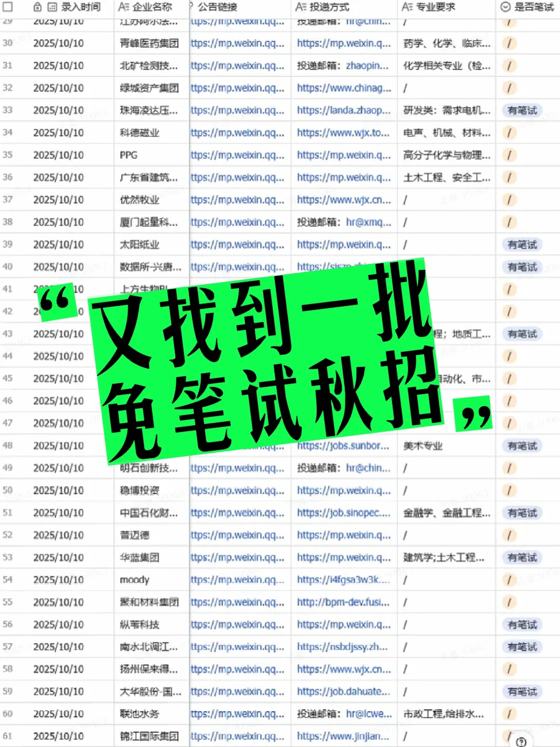Viewport: 560px width, 747px height.
Task: Open the jobs.sunbor... application link
Action: point(343,446)
